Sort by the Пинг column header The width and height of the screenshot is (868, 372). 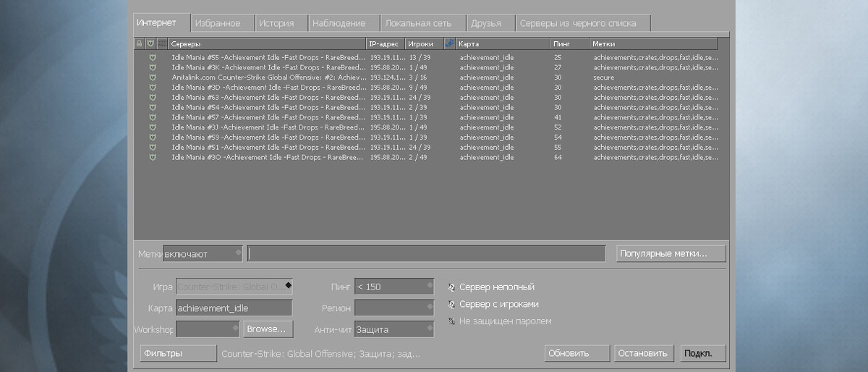pos(570,44)
